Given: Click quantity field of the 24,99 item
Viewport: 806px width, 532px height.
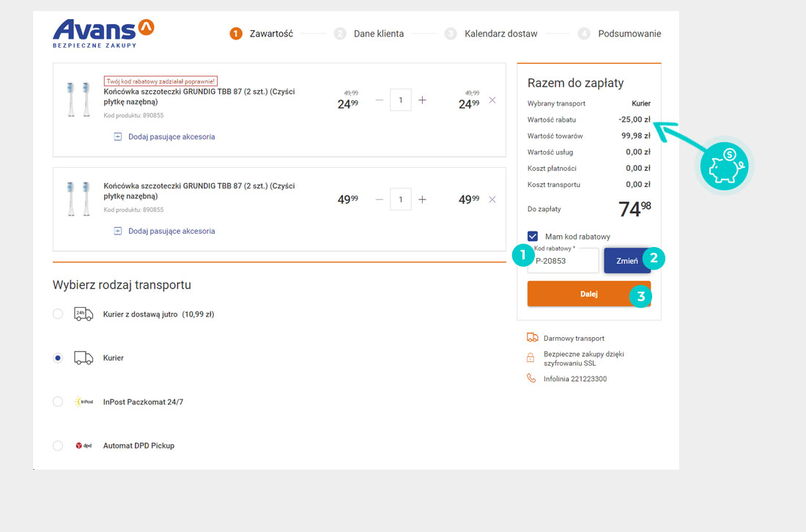Looking at the screenshot, I should click(x=400, y=100).
